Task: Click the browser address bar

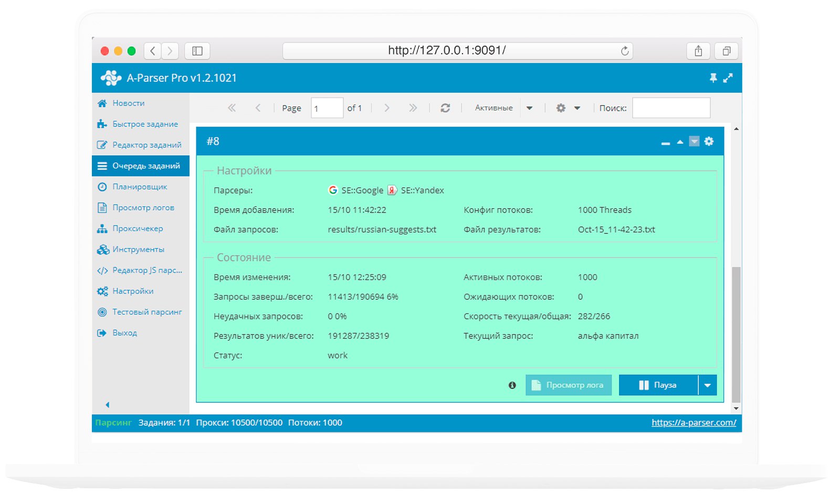Action: tap(457, 51)
